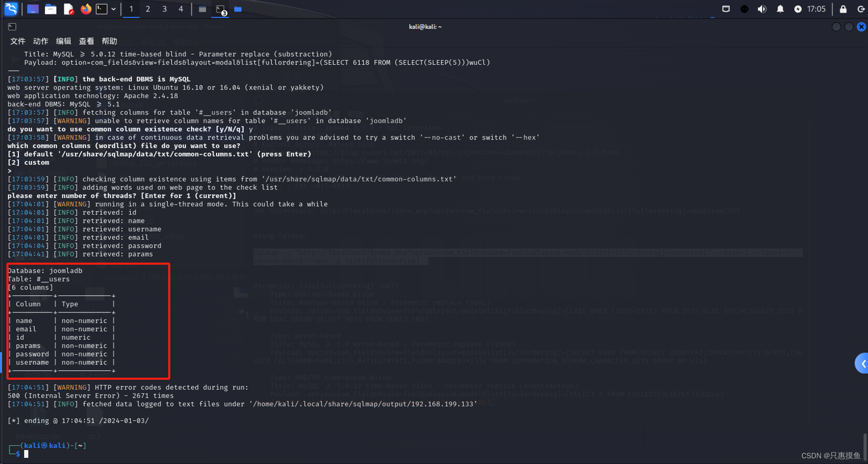Image resolution: width=868 pixels, height=464 pixels.
Task: Open the text editor launcher icon
Action: click(x=69, y=9)
